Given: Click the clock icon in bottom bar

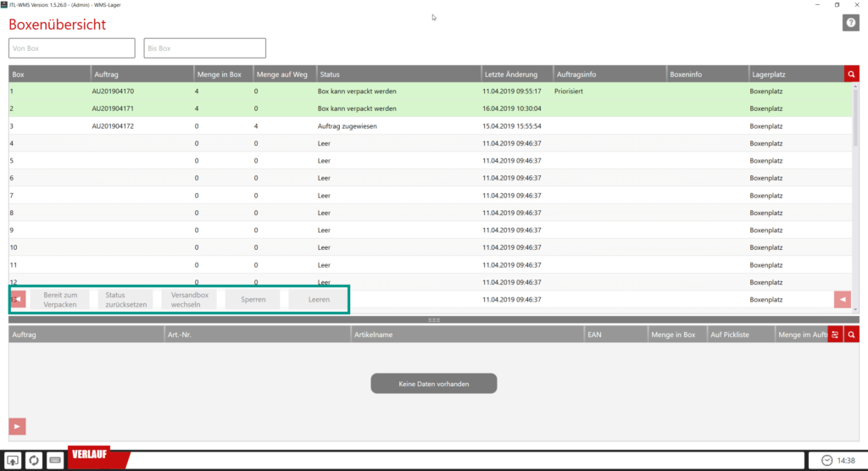Looking at the screenshot, I should tap(826, 460).
